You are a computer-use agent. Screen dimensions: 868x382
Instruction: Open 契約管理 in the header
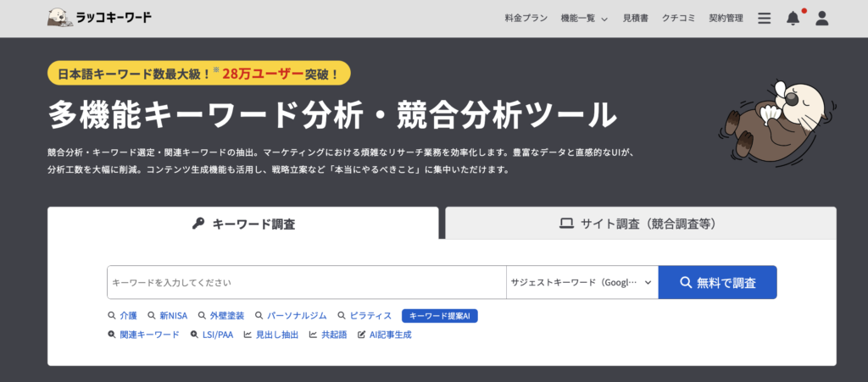point(726,19)
